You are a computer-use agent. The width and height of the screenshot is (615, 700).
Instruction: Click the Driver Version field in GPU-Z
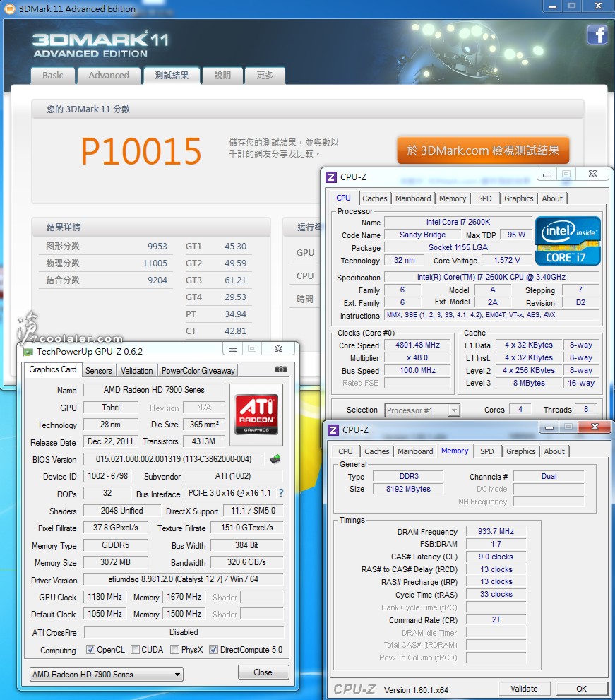point(184,579)
